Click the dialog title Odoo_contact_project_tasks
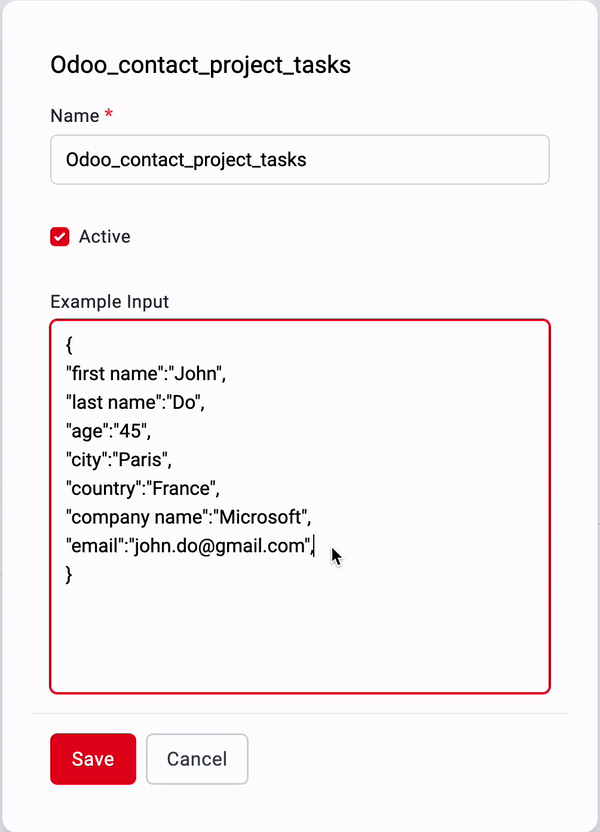 (x=201, y=65)
